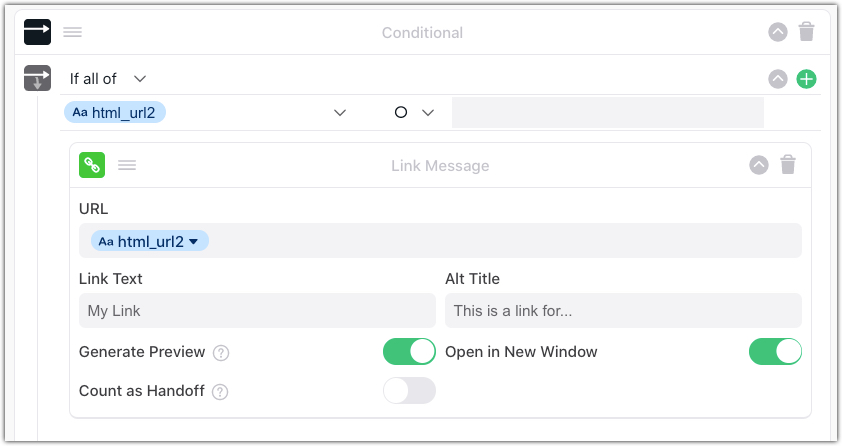Delete the Conditional block with trash icon

click(807, 32)
